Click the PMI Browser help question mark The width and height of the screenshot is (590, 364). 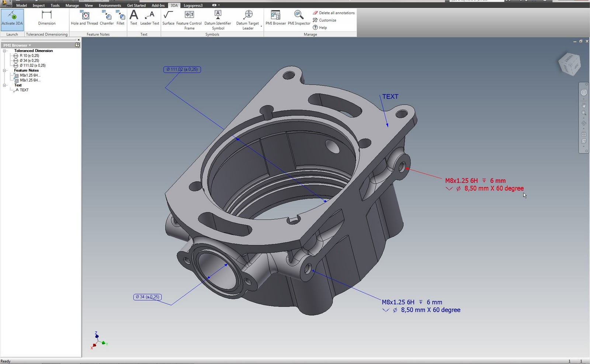coord(77,45)
